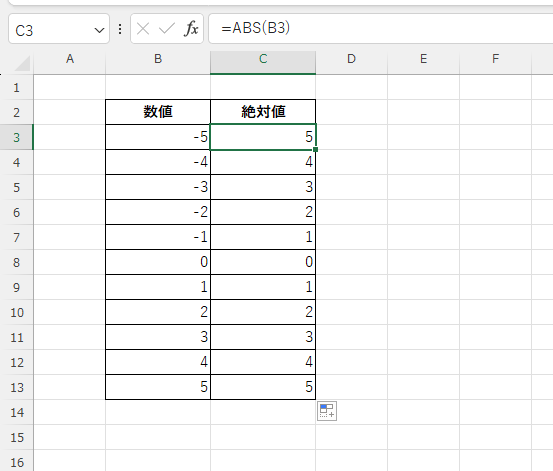The width and height of the screenshot is (553, 471).
Task: Click the formula bar containing =ABS(B3)
Action: (381, 29)
